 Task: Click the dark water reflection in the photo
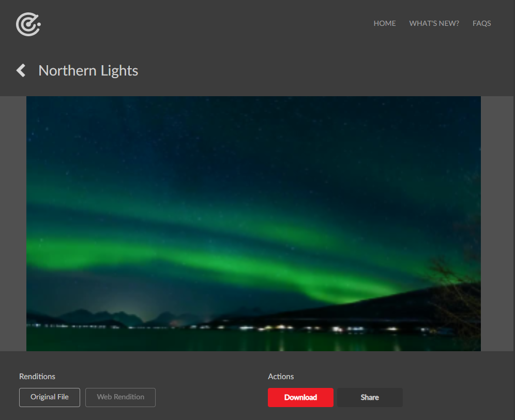[x=230, y=341]
